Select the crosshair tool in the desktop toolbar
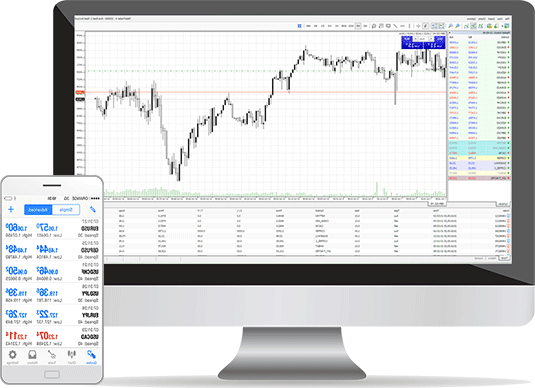Screen dimensions: 535x388 (x=418, y=26)
